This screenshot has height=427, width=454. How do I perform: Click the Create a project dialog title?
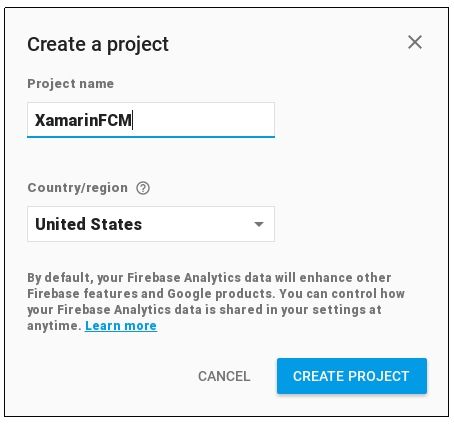98,44
